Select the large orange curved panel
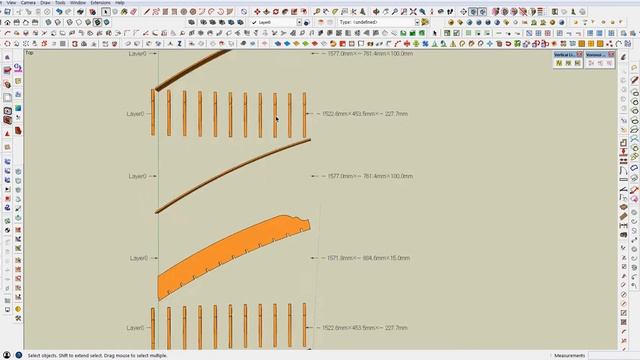Image resolution: width=640 pixels, height=360 pixels. 234,257
